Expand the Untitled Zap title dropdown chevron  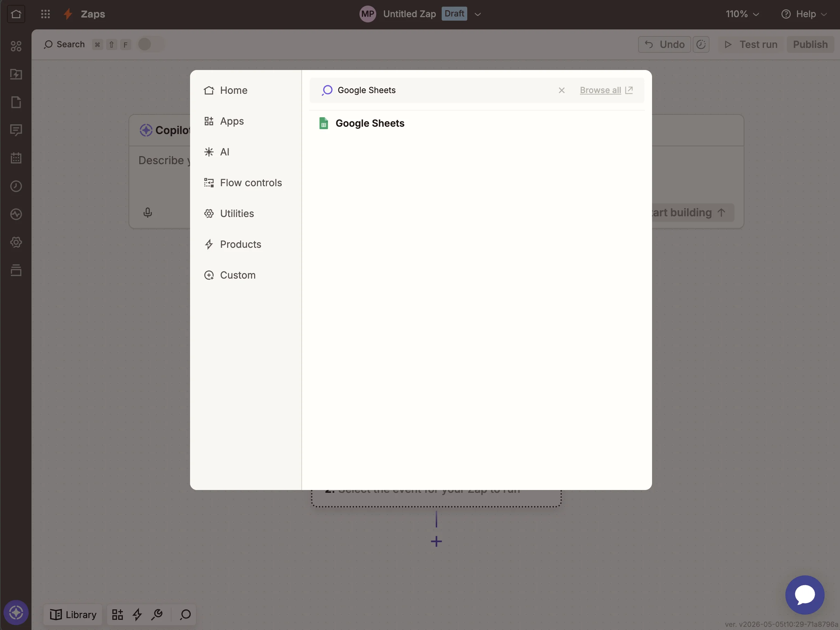478,14
